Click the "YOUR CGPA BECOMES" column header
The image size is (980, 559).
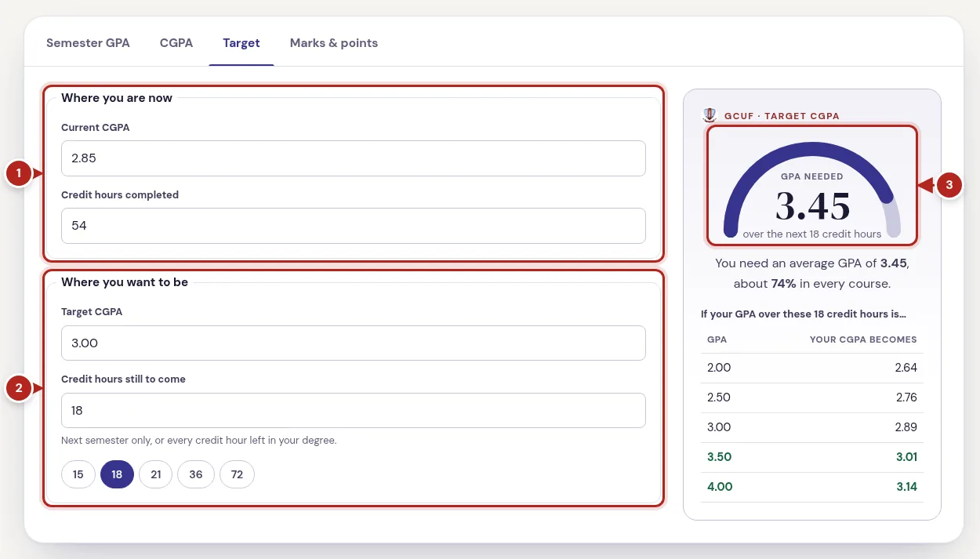tap(863, 339)
